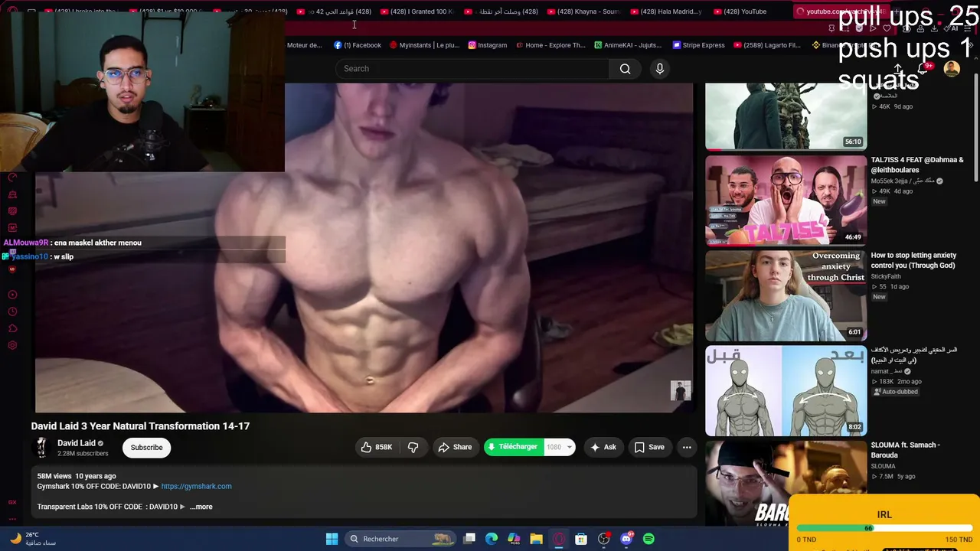Open the Facebook bookmark
The height and width of the screenshot is (551, 980).
[358, 45]
